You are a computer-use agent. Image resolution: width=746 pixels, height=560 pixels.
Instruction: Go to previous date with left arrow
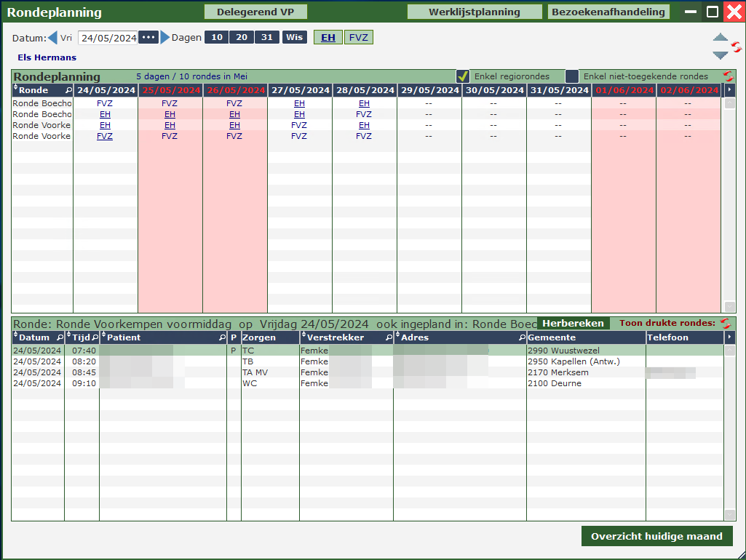52,38
